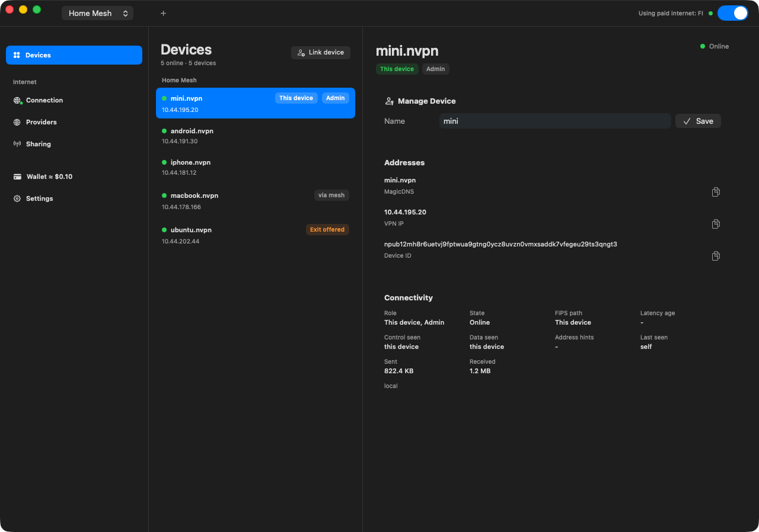Click the Link device button
Viewport: 759px width, 532px height.
click(321, 53)
